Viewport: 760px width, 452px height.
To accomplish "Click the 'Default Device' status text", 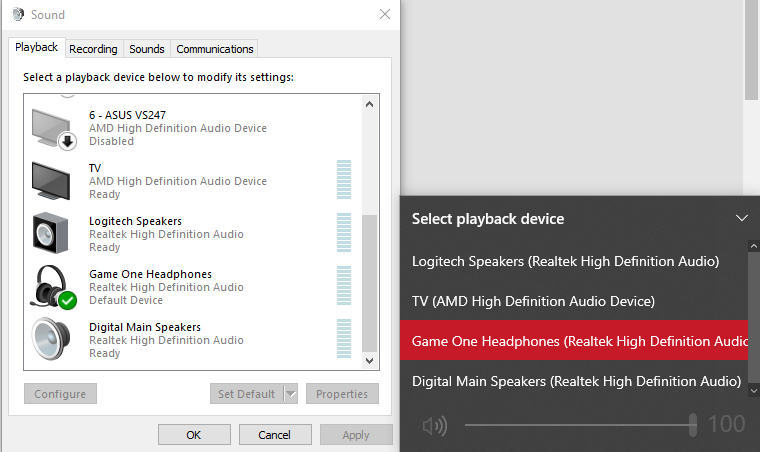I will 126,300.
